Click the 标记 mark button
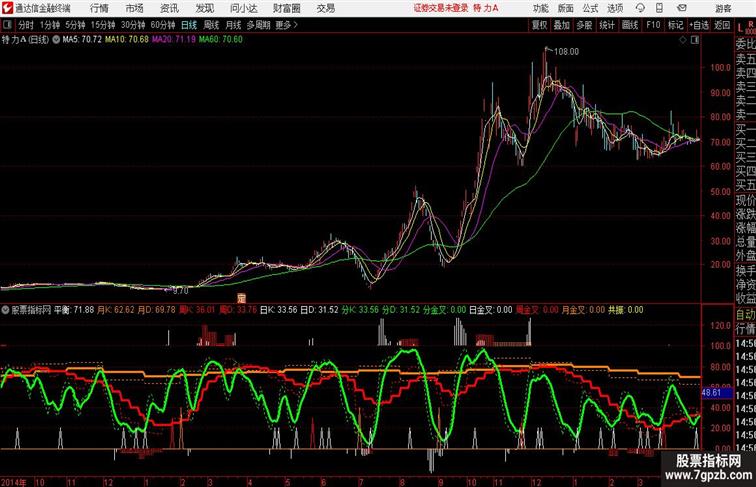 [675, 25]
